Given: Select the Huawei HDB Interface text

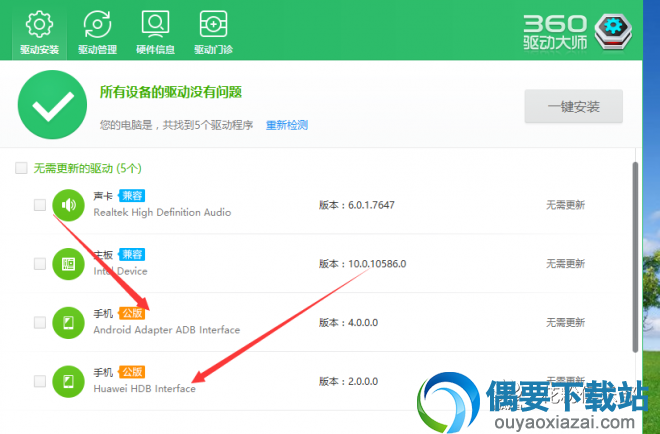Looking at the screenshot, I should pos(144,389).
